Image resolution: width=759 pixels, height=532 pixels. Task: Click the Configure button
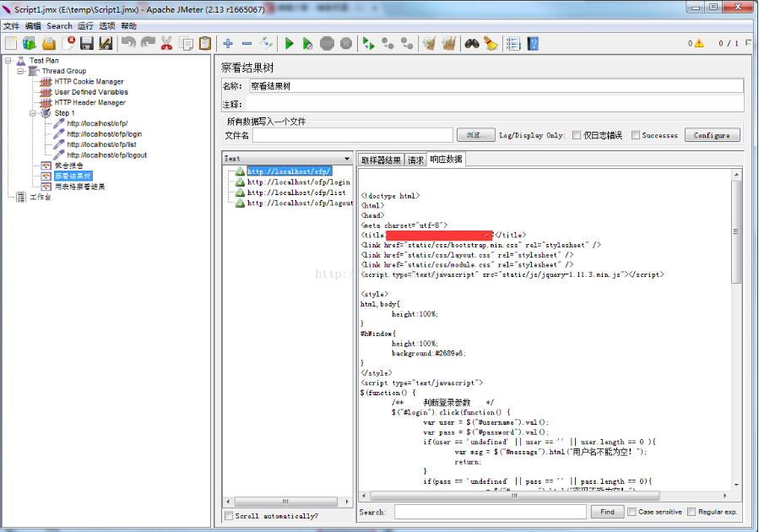(712, 135)
